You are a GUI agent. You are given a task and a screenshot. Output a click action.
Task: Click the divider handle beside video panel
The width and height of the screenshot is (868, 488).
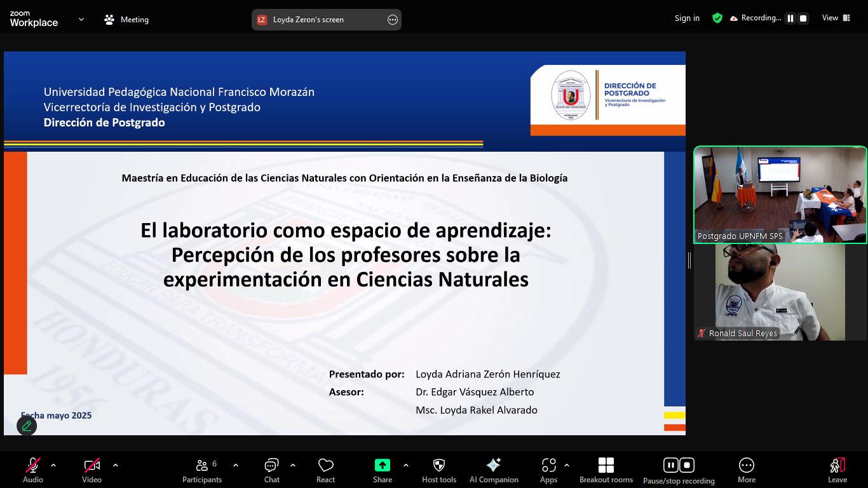(x=689, y=260)
